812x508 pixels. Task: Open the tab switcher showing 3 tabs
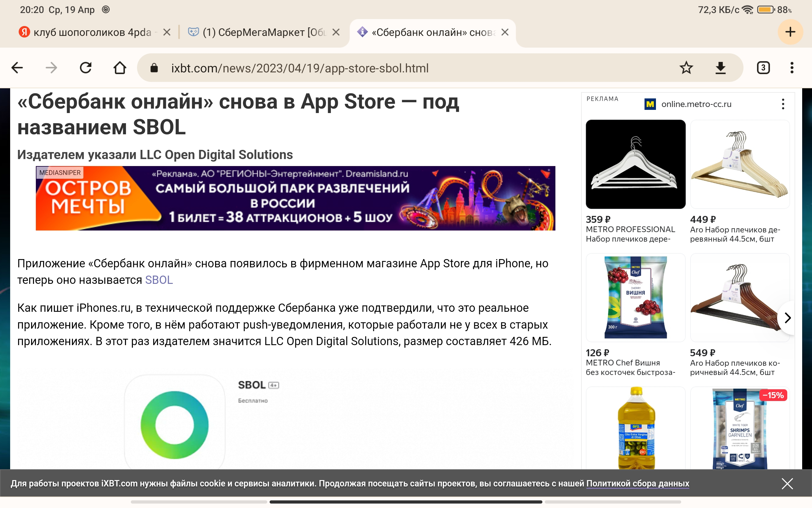pos(763,68)
